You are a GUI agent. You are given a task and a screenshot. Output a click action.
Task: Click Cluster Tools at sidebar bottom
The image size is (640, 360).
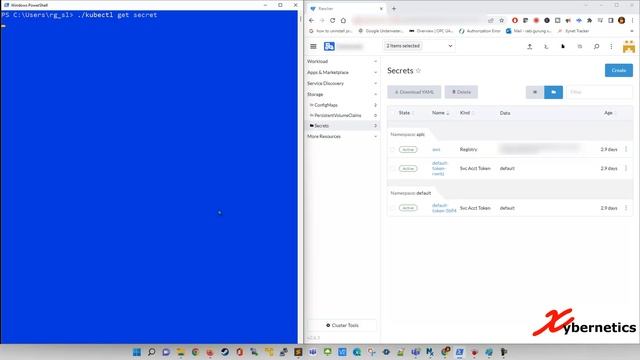pyautogui.click(x=342, y=325)
